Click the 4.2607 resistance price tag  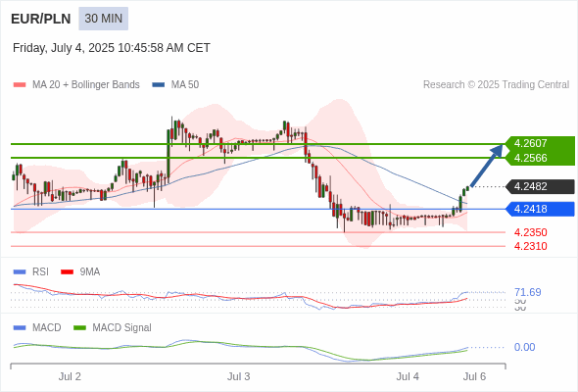click(540, 143)
